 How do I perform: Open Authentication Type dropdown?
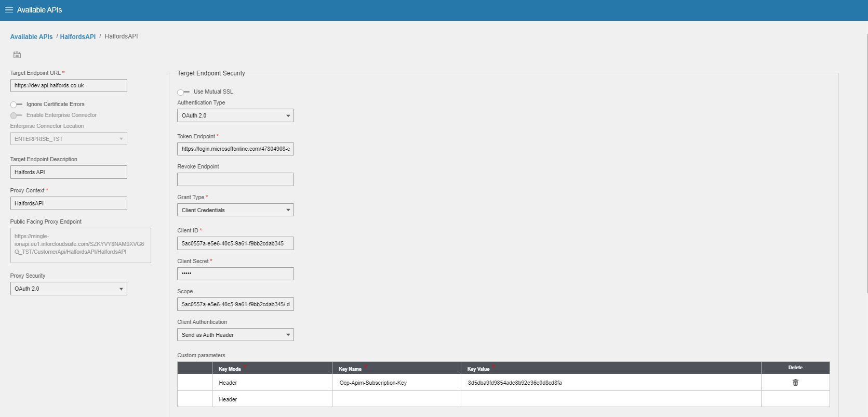click(x=235, y=115)
